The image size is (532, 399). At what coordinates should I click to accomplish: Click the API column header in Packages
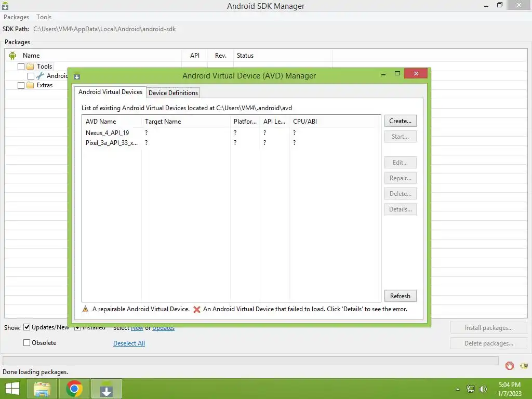click(x=195, y=55)
